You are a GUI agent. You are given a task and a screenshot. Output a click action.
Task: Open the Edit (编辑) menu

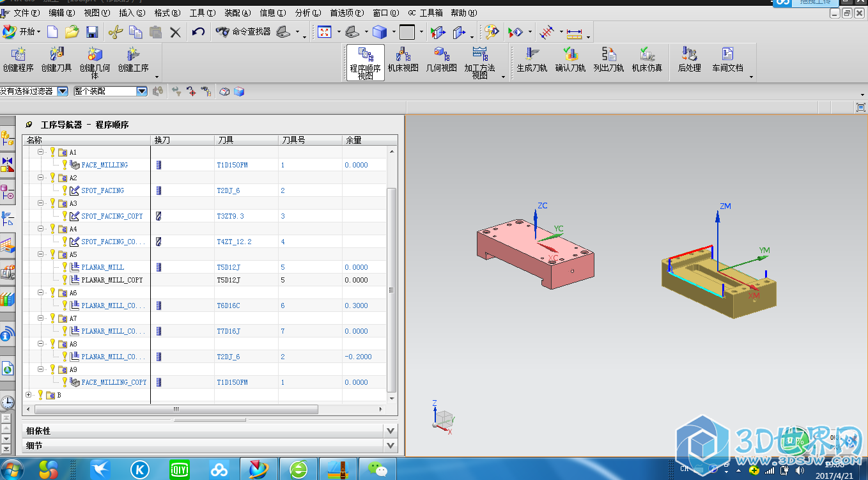pyautogui.click(x=61, y=13)
